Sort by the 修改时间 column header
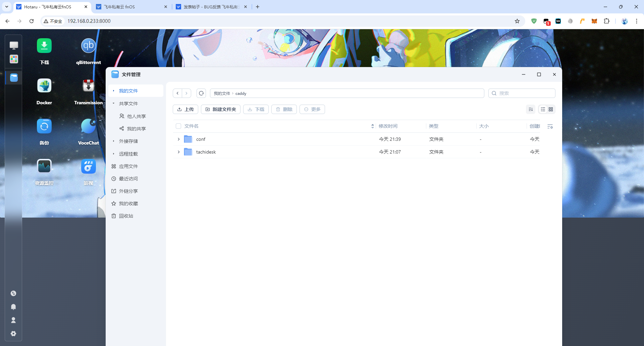 tap(388, 126)
